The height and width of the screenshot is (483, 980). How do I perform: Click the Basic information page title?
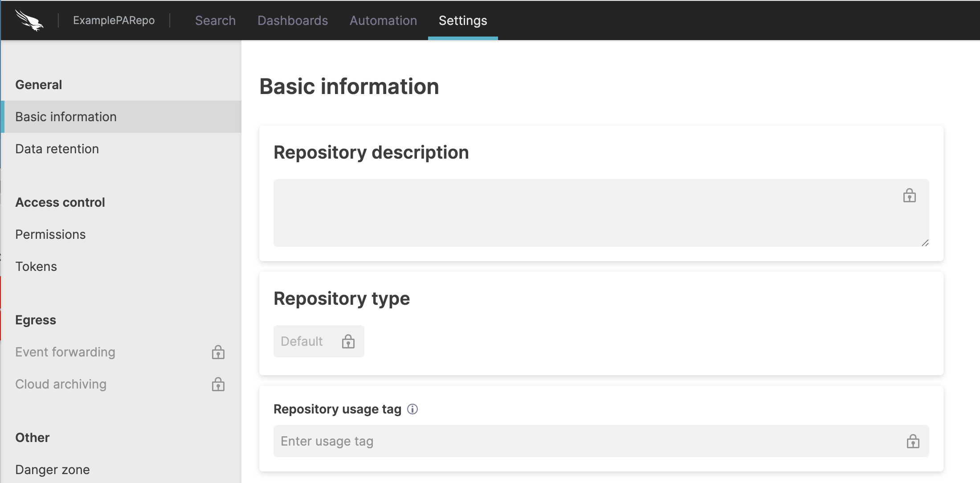(349, 86)
